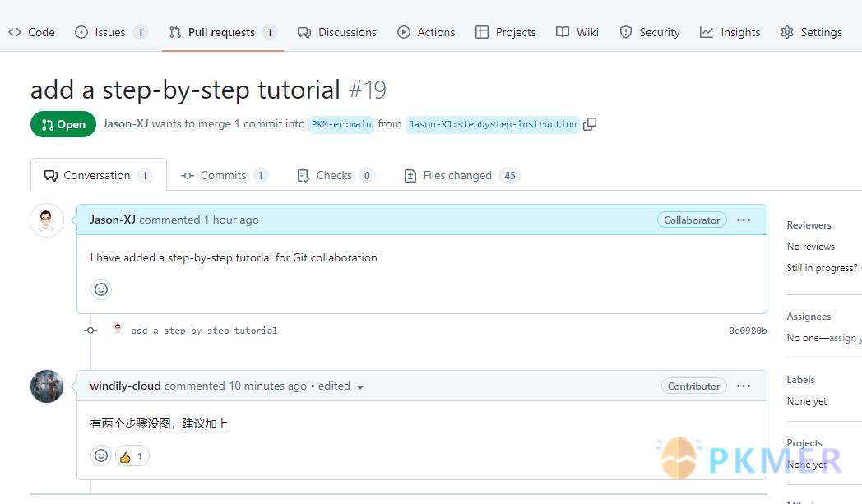Add reaction to Jason-XJ comment

click(x=101, y=289)
